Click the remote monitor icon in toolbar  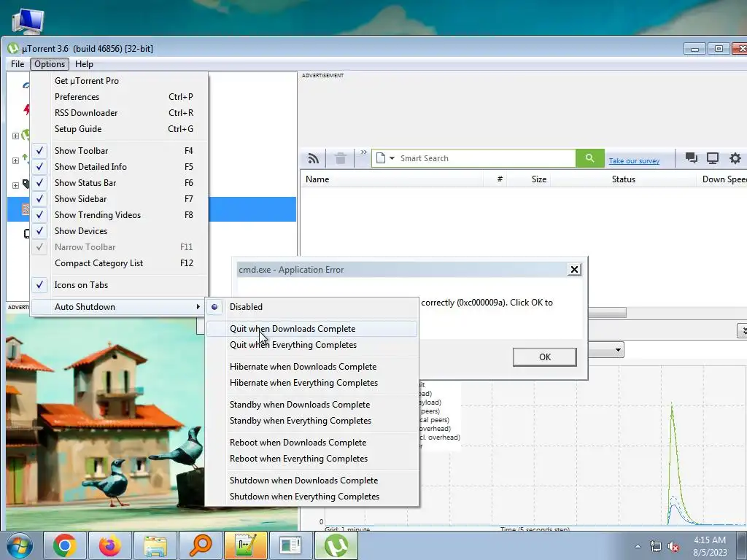(x=713, y=158)
